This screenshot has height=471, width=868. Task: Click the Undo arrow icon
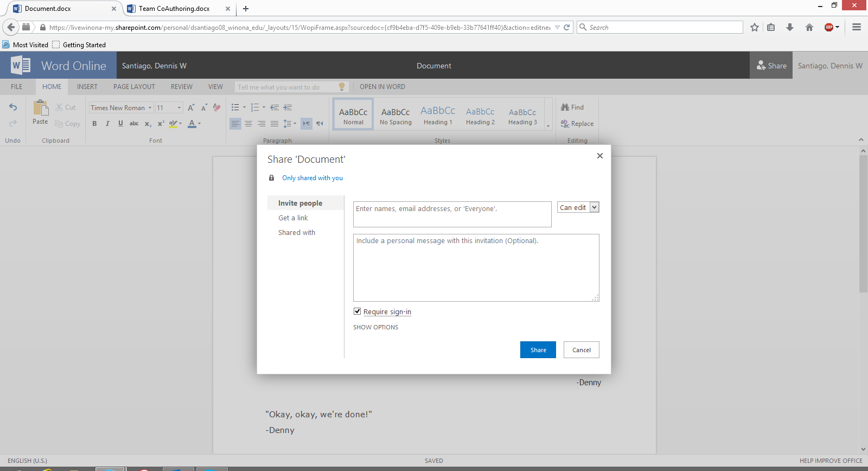13,107
